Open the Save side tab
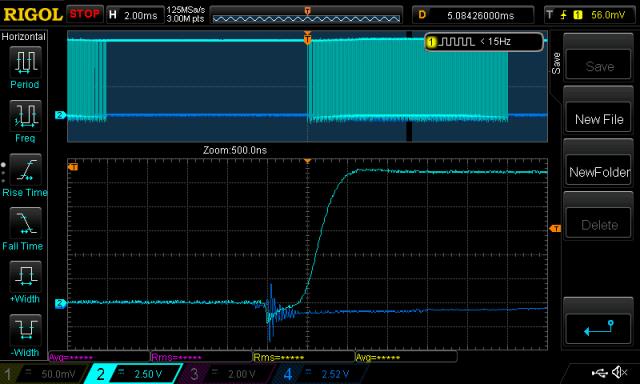640x384 pixels. [556, 63]
